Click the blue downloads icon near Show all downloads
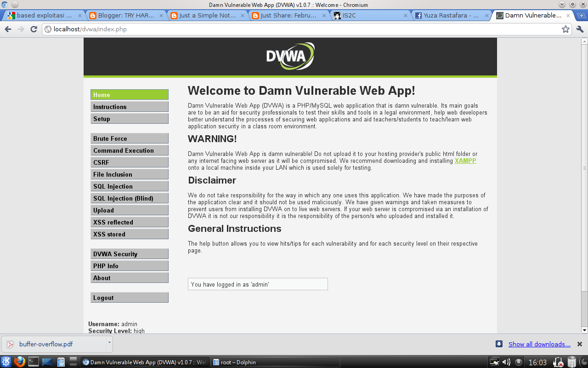The width and height of the screenshot is (588, 368). click(498, 344)
